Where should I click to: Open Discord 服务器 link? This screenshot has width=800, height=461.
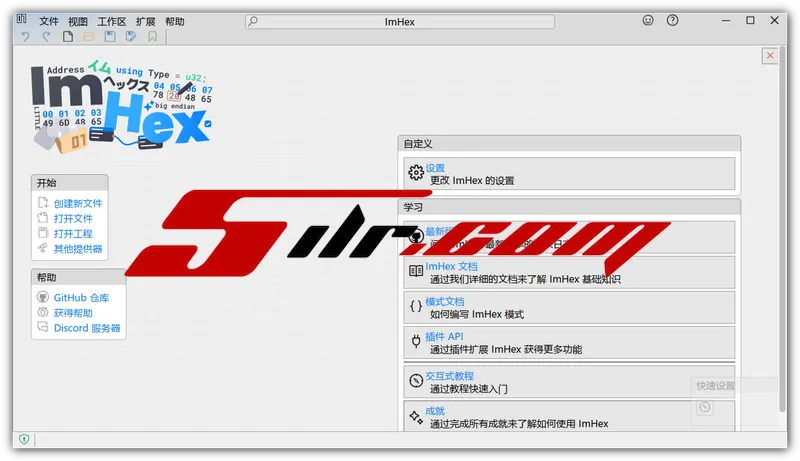pyautogui.click(x=87, y=328)
